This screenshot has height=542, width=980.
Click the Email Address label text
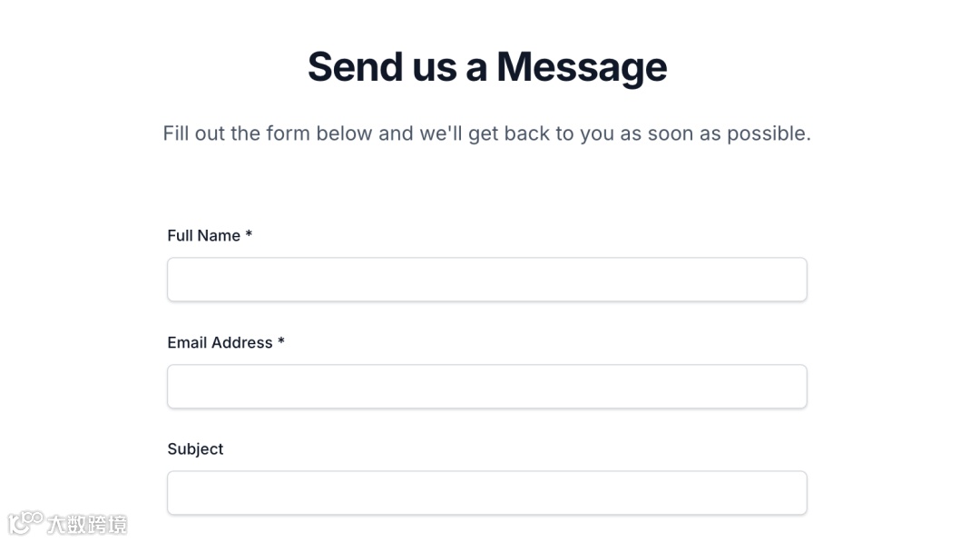click(x=220, y=343)
